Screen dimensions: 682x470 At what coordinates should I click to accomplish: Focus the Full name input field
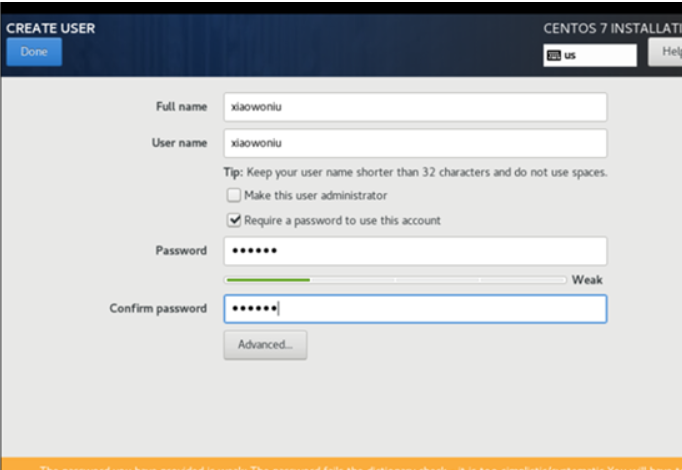pyautogui.click(x=415, y=107)
